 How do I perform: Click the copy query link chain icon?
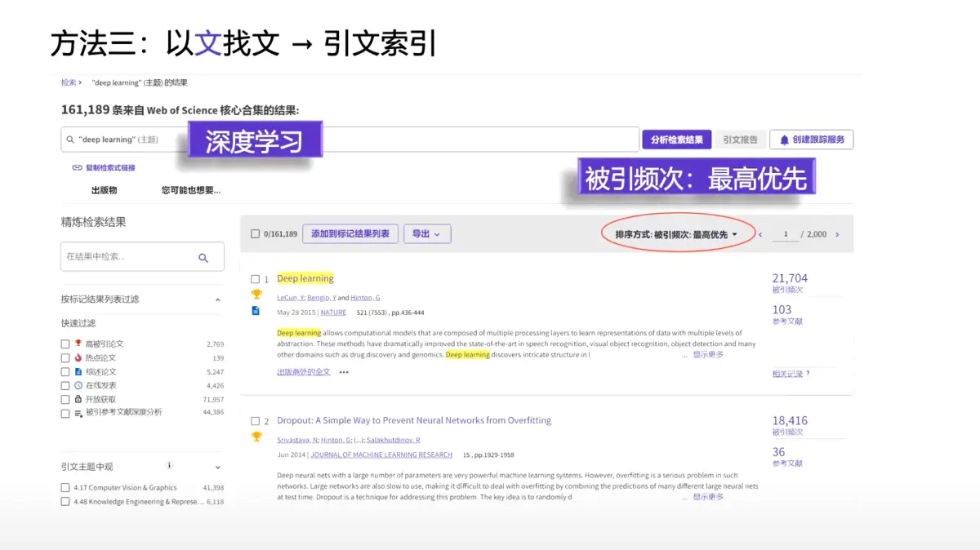pos(77,168)
